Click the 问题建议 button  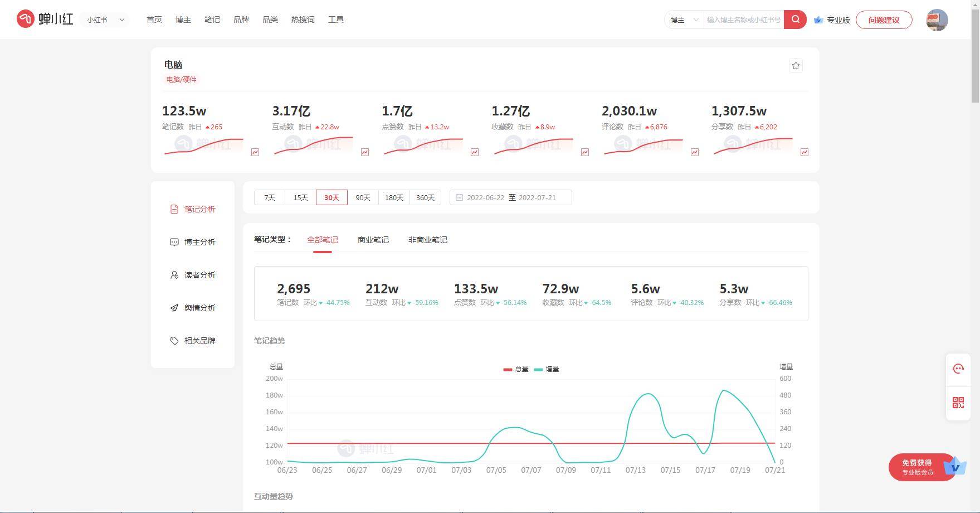pos(884,20)
